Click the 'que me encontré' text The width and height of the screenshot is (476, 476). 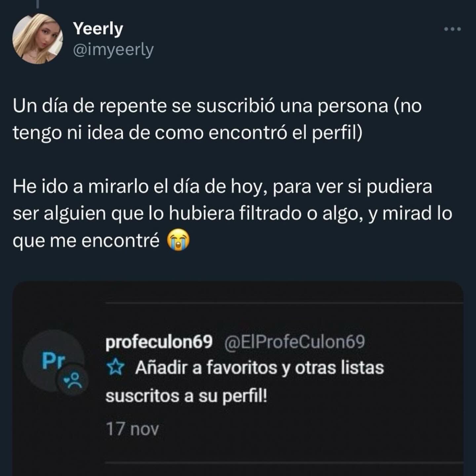[x=86, y=241]
